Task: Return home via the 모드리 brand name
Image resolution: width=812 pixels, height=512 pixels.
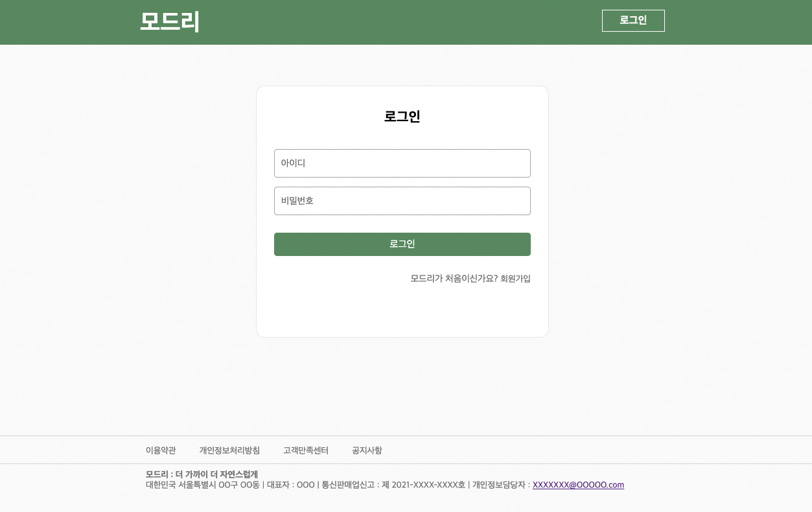Action: pyautogui.click(x=169, y=21)
